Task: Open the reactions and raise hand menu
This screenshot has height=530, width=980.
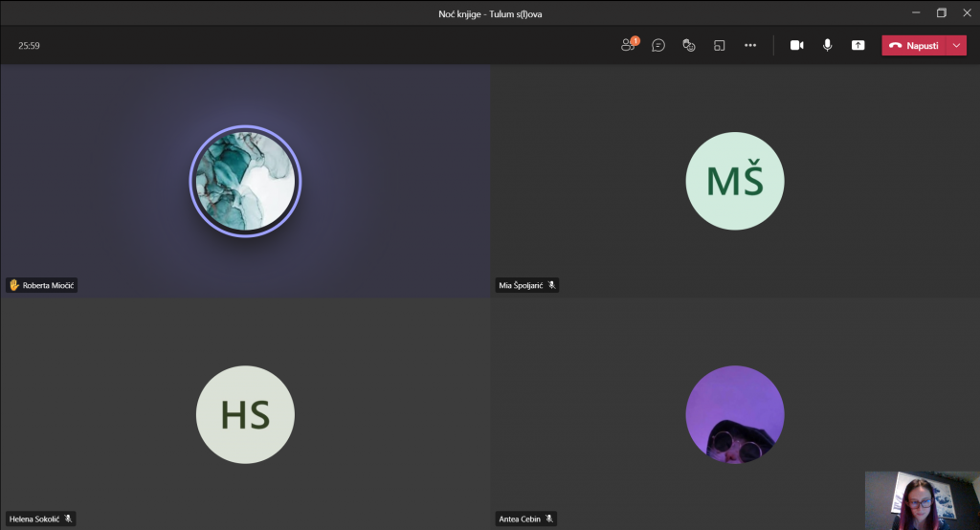Action: [688, 45]
